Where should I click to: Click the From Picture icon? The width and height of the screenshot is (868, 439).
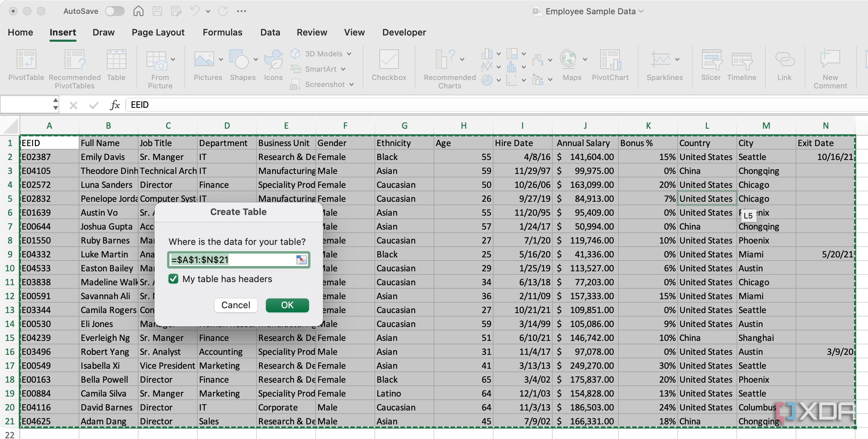click(x=160, y=69)
